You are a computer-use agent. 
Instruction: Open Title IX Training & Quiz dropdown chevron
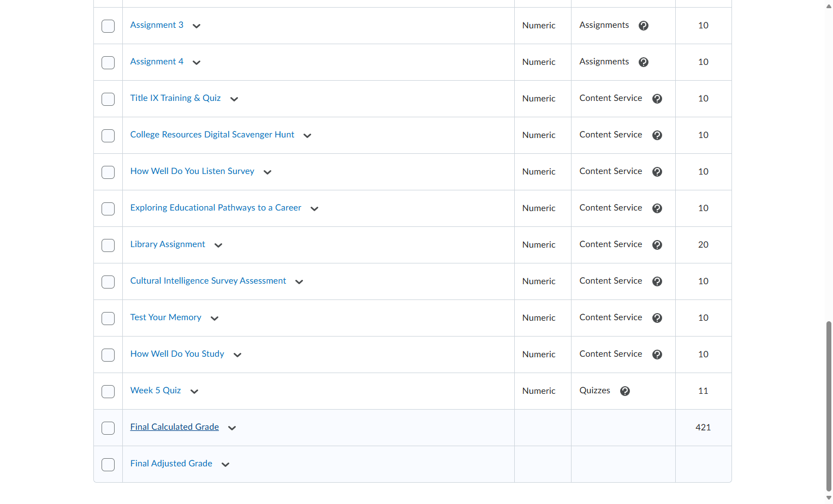(x=234, y=99)
